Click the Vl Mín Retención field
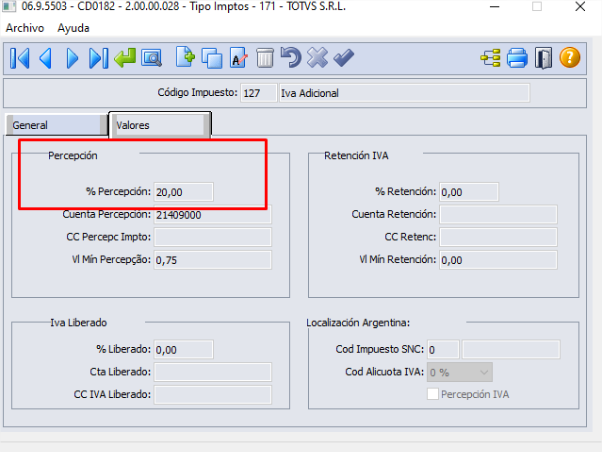The width and height of the screenshot is (602, 452). (498, 260)
